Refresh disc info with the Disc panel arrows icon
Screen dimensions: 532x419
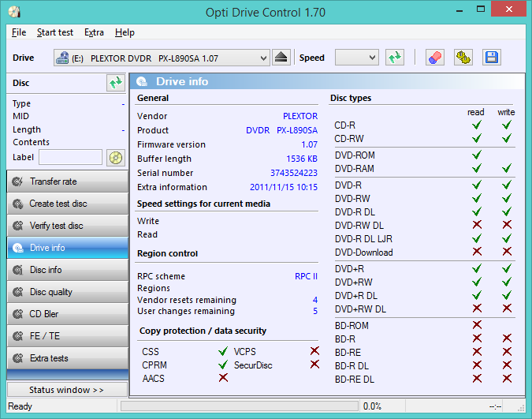coord(116,83)
